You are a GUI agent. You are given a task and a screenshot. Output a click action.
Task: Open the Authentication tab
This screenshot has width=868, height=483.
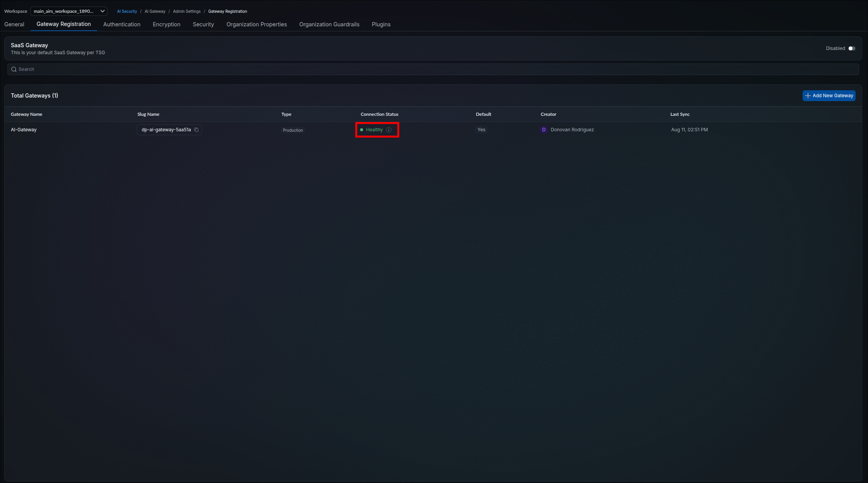[122, 24]
